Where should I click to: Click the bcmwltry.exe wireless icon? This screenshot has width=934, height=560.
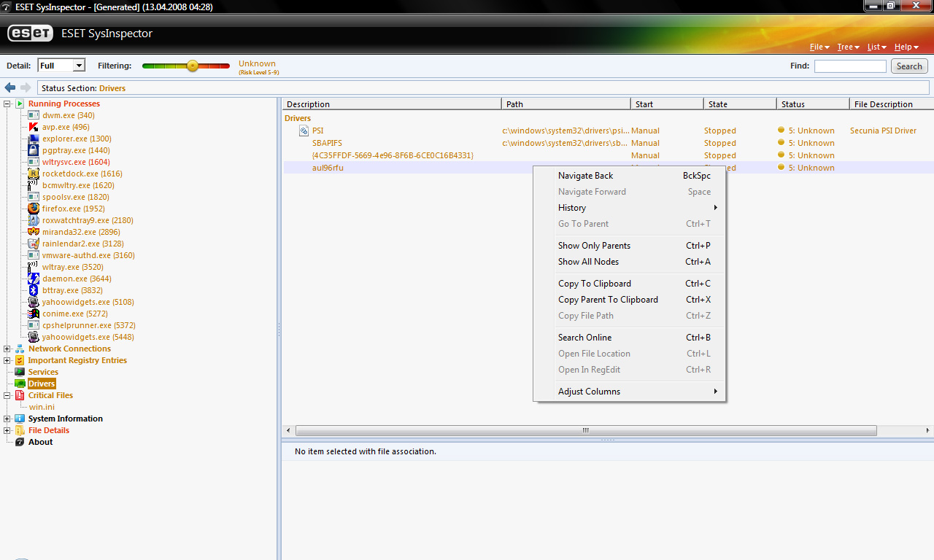coord(34,185)
